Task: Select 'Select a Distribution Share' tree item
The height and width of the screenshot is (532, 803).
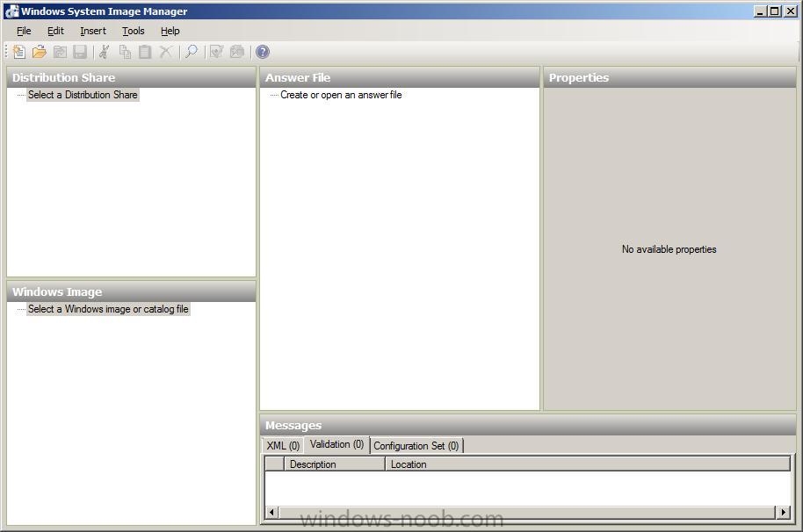Action: point(83,95)
